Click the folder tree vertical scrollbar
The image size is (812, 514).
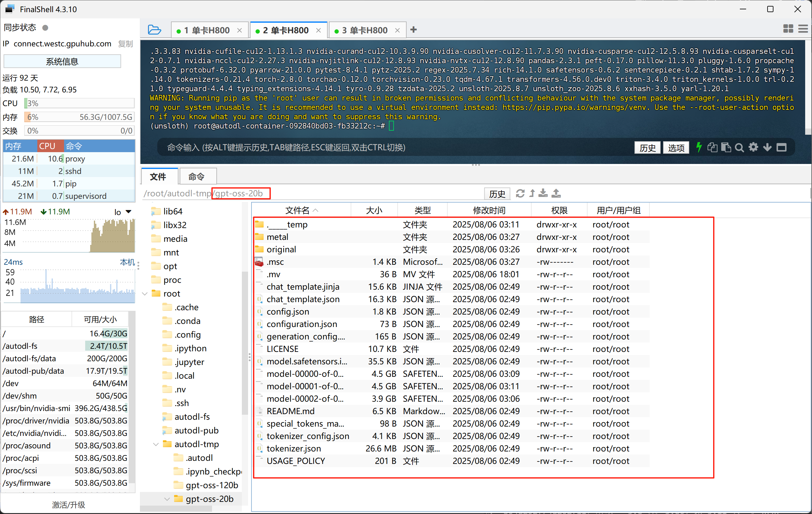point(245,343)
